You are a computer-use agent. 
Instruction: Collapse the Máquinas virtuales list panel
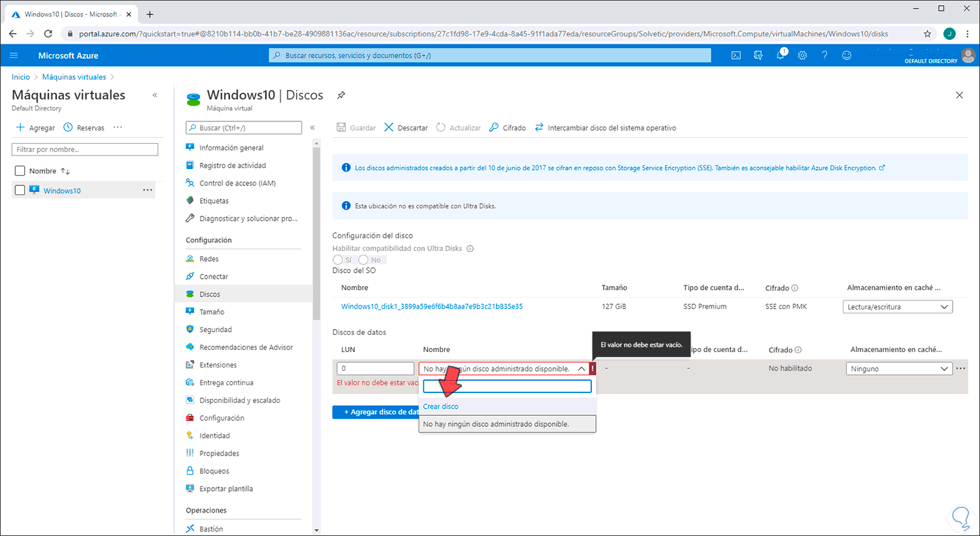click(x=155, y=95)
